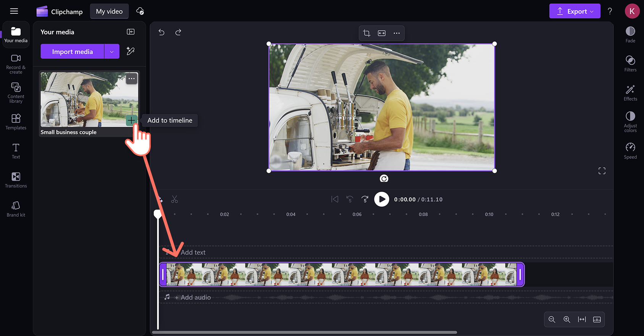Open the Filters panel
This screenshot has height=336, width=644.
(x=630, y=64)
